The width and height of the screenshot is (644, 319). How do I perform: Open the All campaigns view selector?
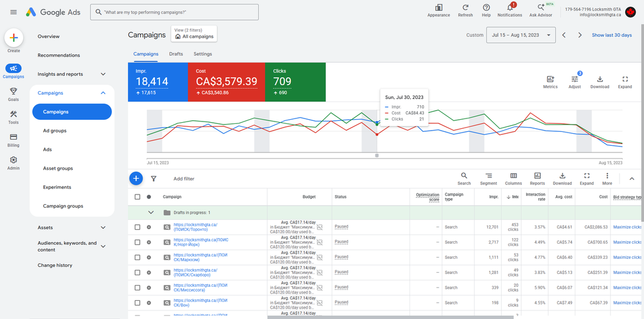[x=194, y=33]
